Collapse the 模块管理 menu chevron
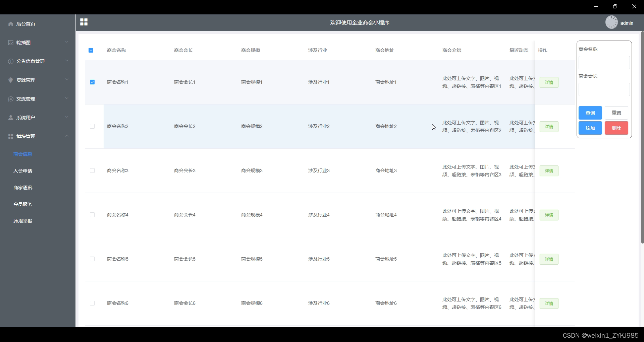644x342 pixels. click(67, 136)
